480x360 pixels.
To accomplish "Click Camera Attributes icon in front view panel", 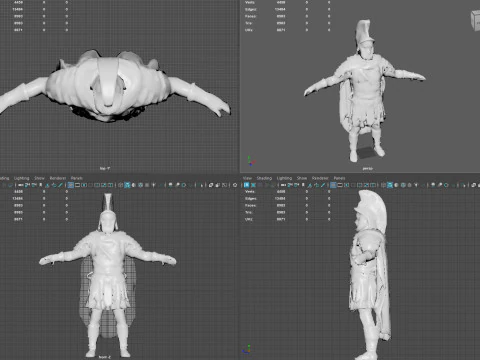I will 34,185.
